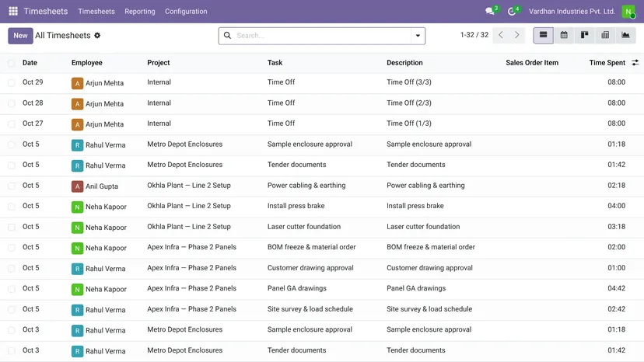The image size is (644, 362).
Task: Click Neha Kapoor avatar on Install press brake row
Action: pyautogui.click(x=77, y=207)
